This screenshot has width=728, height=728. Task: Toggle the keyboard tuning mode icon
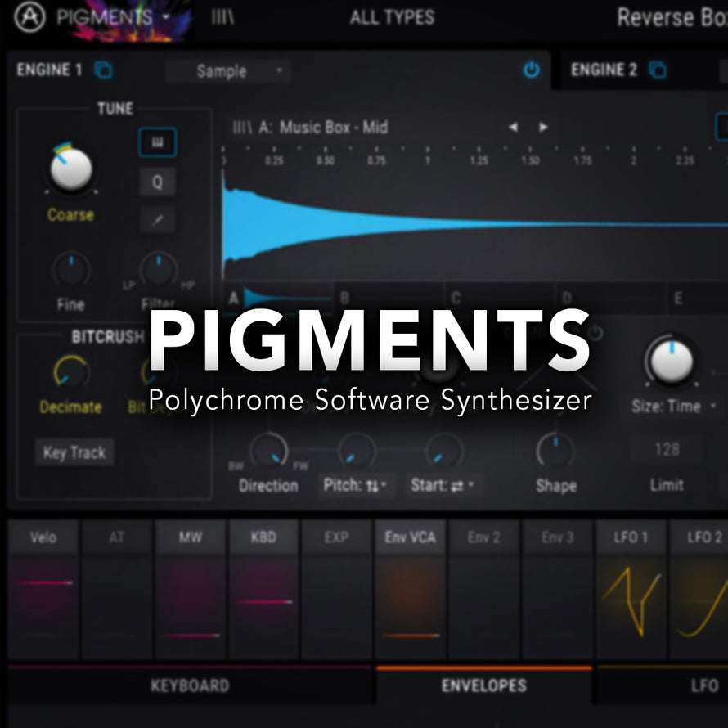[157, 142]
